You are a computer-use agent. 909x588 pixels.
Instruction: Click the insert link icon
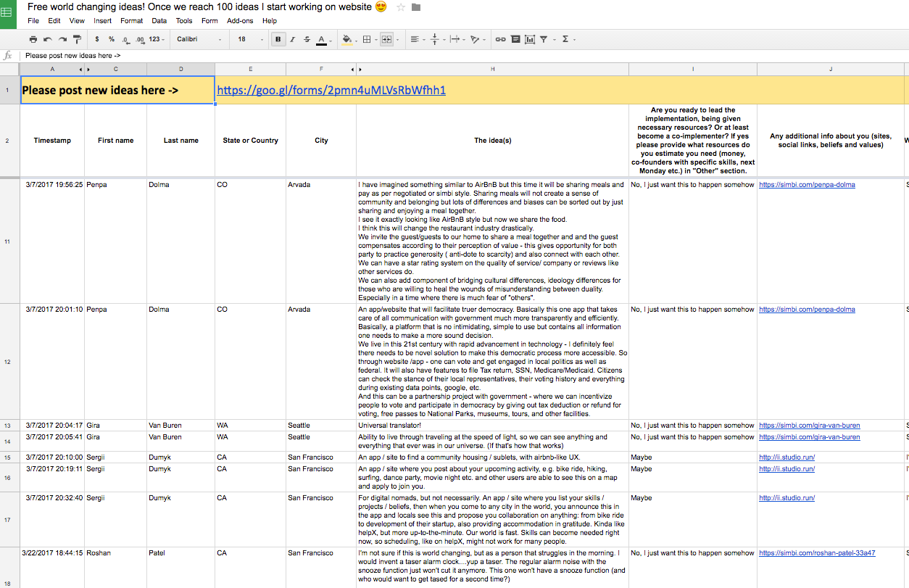point(500,39)
